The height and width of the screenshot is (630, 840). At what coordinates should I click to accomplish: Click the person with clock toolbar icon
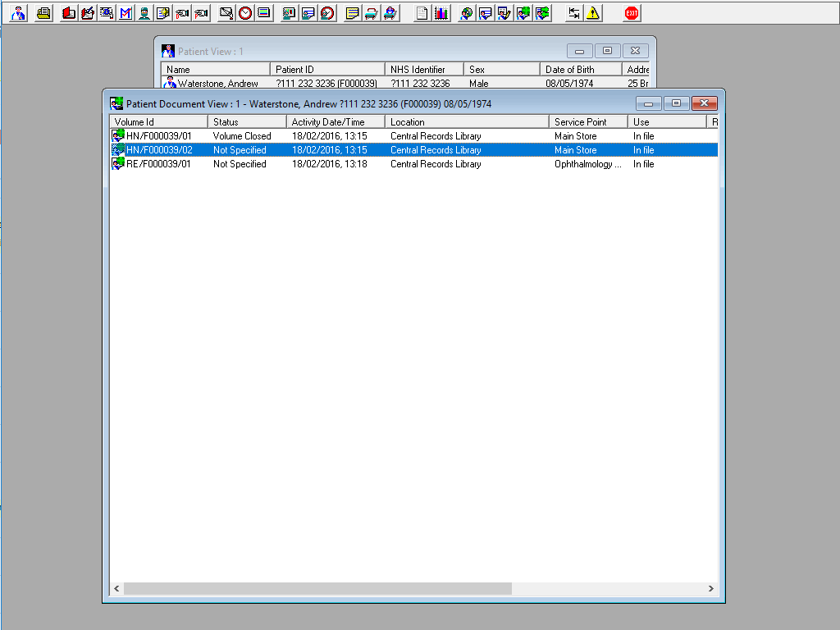327,13
